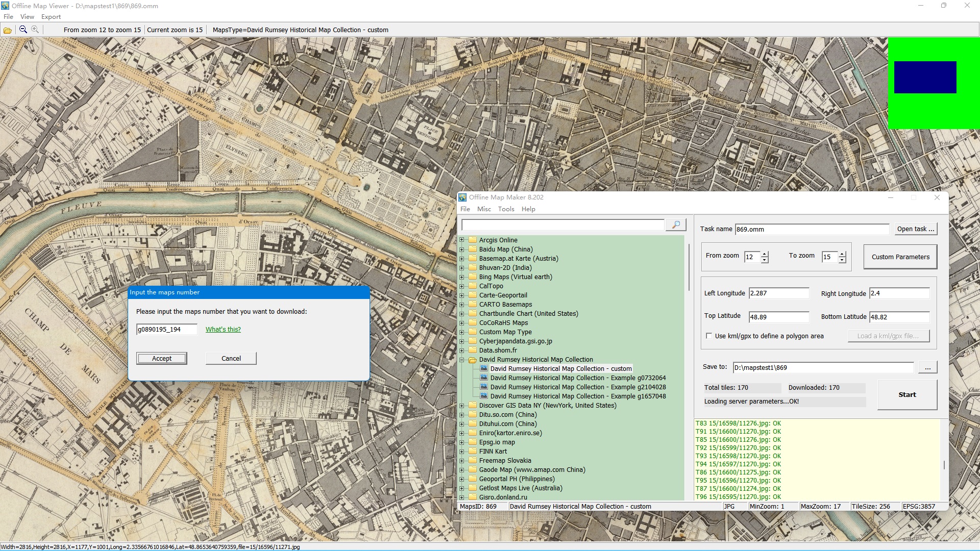Open the Viewer View menu
Screen dimensions: 980x551
coord(27,17)
